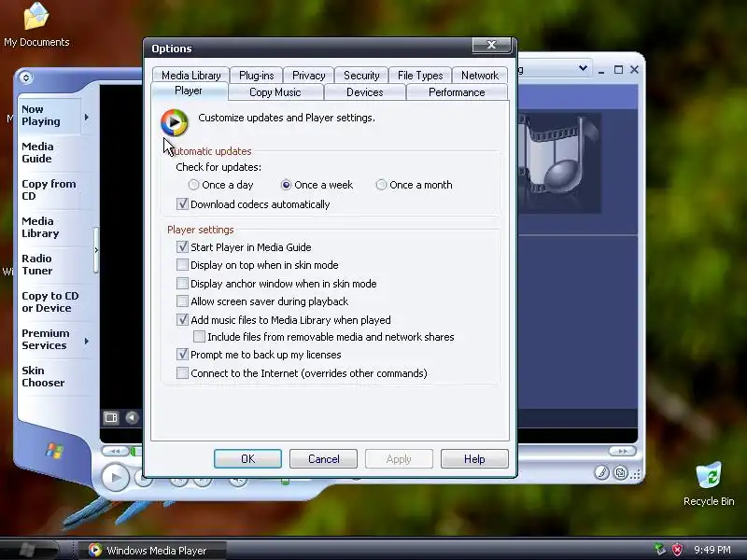This screenshot has height=560, width=747.
Task: Enable Allow screen saver during playback
Action: click(182, 301)
